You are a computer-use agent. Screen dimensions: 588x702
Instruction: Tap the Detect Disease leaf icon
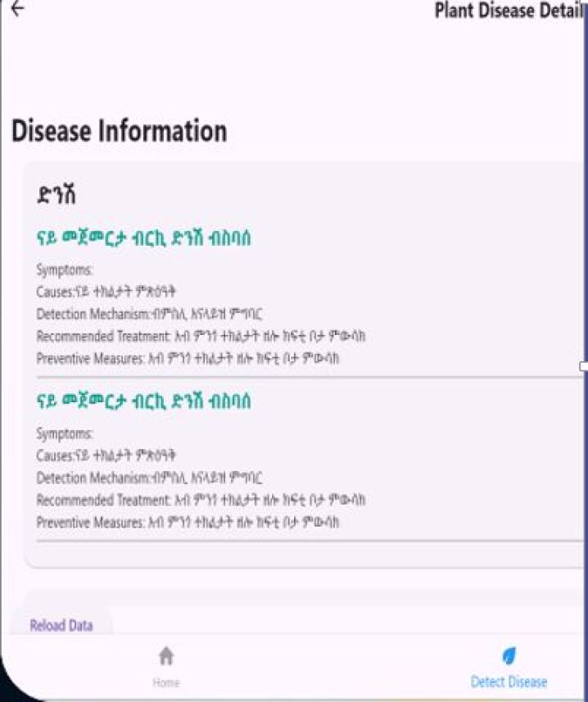[x=509, y=655]
